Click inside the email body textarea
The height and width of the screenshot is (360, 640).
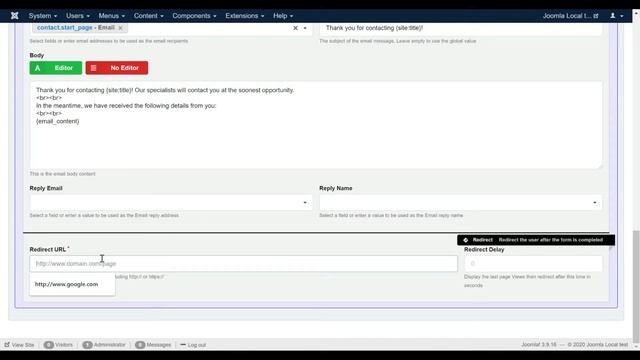coord(316,125)
